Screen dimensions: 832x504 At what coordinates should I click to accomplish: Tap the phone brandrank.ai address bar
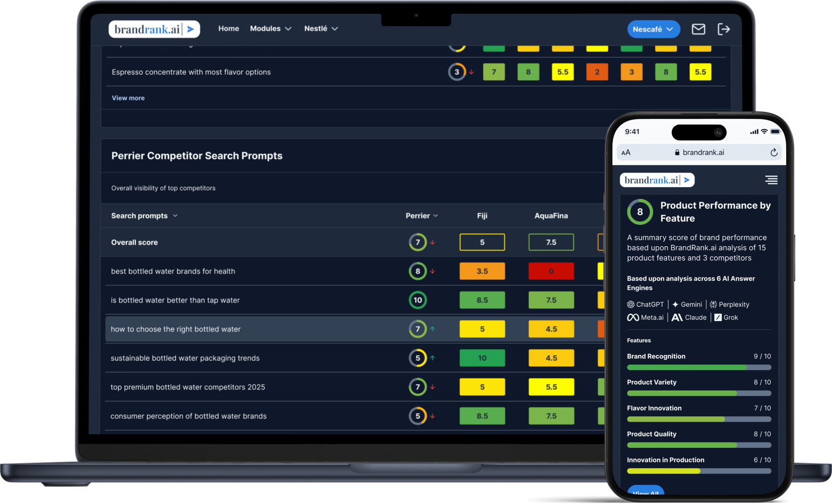[699, 152]
